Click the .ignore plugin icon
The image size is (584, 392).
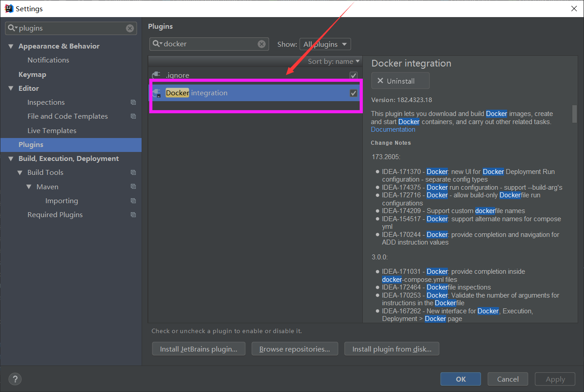pyautogui.click(x=156, y=75)
